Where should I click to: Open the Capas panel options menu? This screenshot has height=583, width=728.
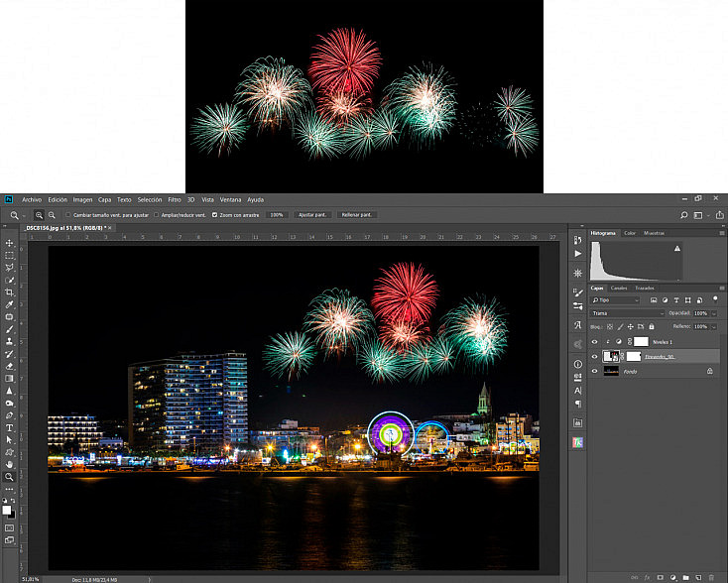point(721,289)
